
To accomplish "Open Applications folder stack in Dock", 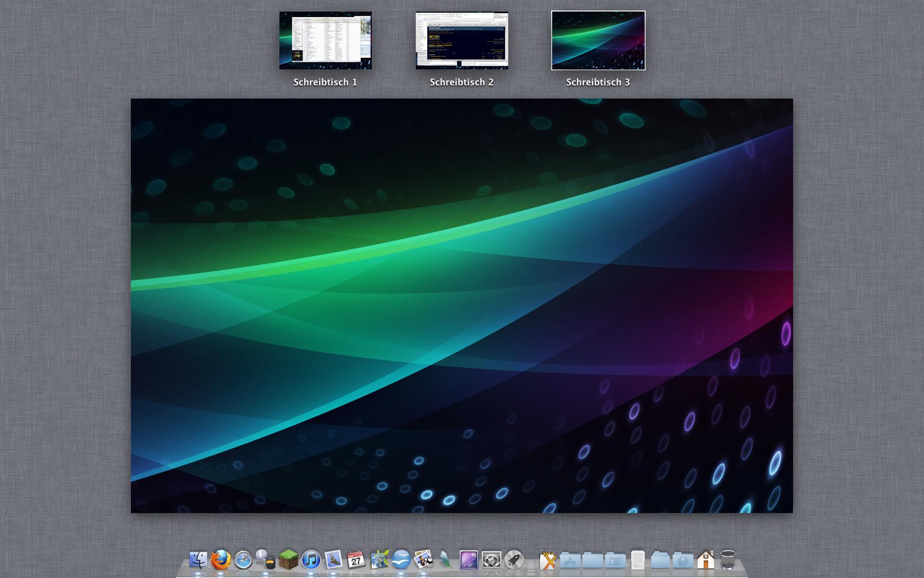I will [x=570, y=560].
